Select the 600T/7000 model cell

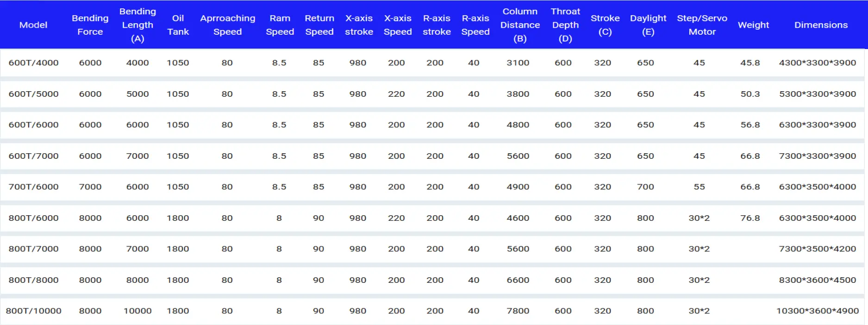coord(34,156)
